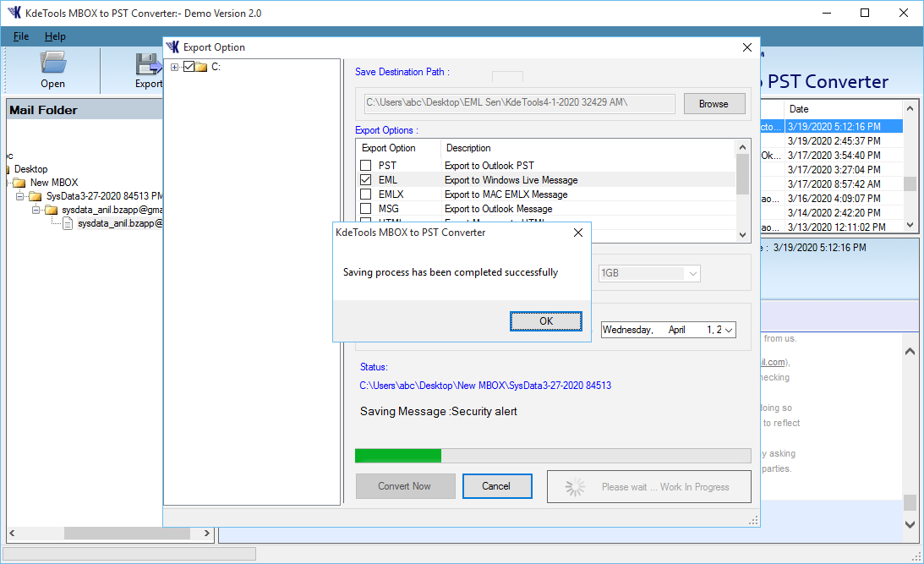This screenshot has height=564, width=924.
Task: Click the New MBOX folder icon
Action: point(20,183)
